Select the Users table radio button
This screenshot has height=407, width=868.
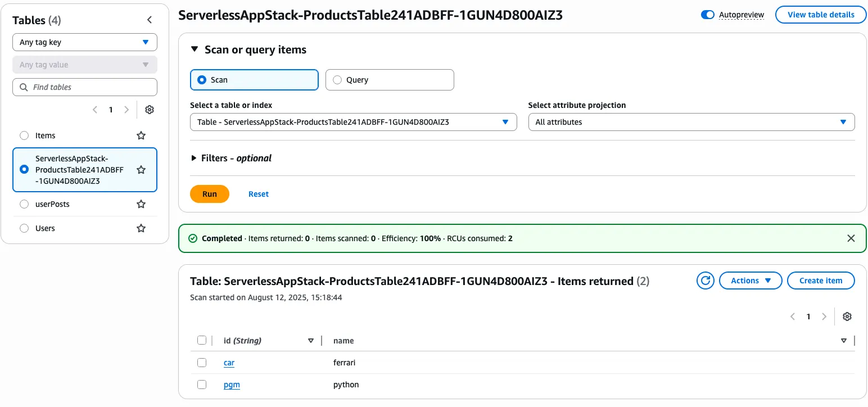pyautogui.click(x=24, y=228)
